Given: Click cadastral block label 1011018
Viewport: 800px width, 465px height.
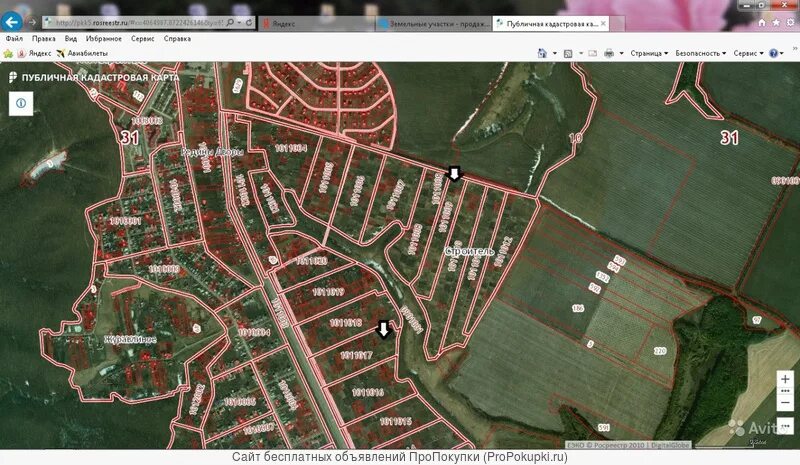Looking at the screenshot, I should pos(345,323).
